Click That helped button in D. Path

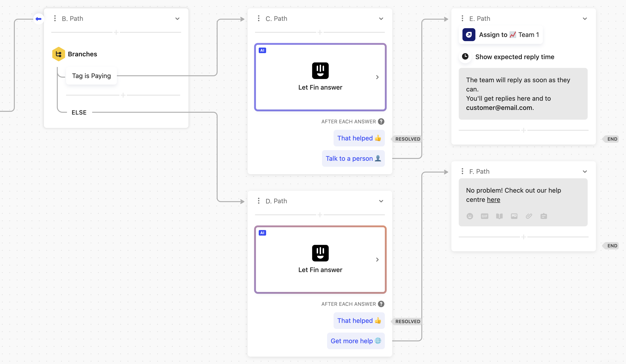coord(359,321)
